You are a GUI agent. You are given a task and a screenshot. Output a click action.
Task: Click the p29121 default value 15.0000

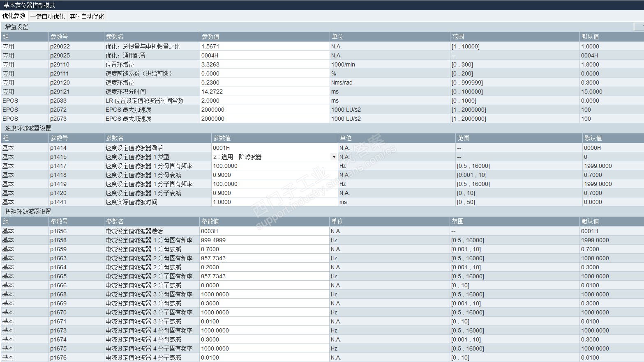click(592, 92)
